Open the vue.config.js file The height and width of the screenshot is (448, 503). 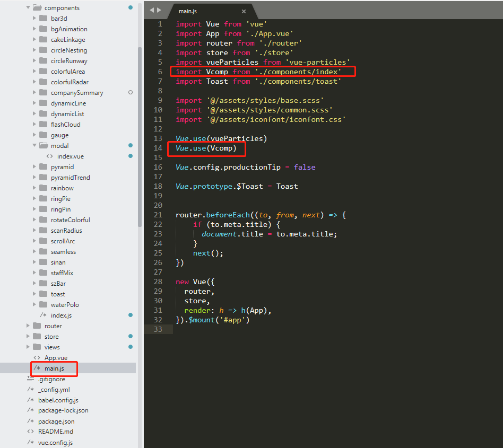pyautogui.click(x=55, y=443)
